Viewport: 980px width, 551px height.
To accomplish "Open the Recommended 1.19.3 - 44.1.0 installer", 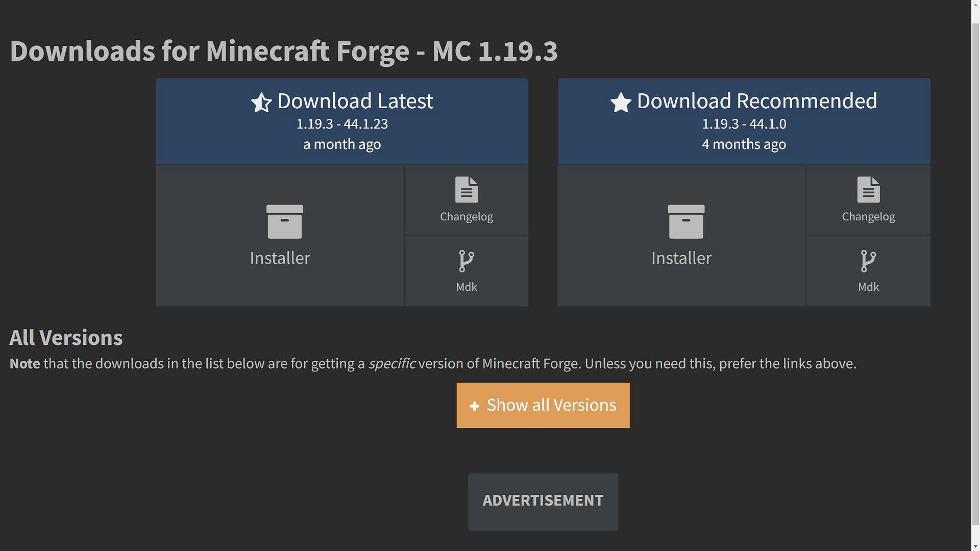I will tap(681, 236).
